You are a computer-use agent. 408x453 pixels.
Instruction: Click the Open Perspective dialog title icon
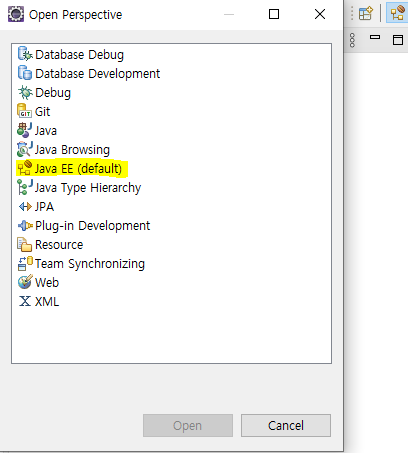pyautogui.click(x=16, y=14)
